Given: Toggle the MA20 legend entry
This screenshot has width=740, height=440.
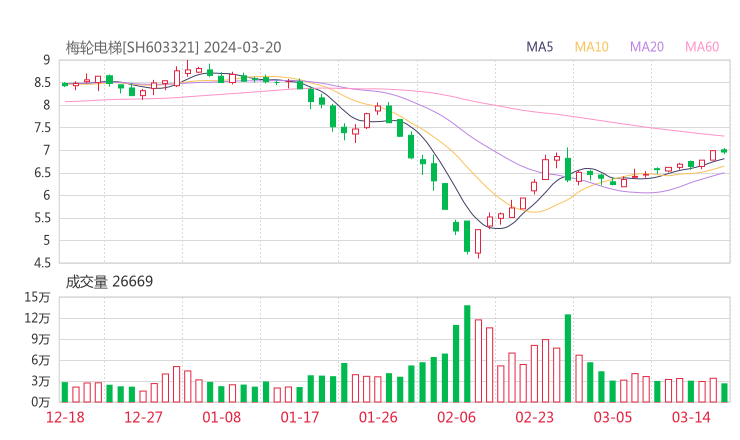Looking at the screenshot, I should 647,47.
